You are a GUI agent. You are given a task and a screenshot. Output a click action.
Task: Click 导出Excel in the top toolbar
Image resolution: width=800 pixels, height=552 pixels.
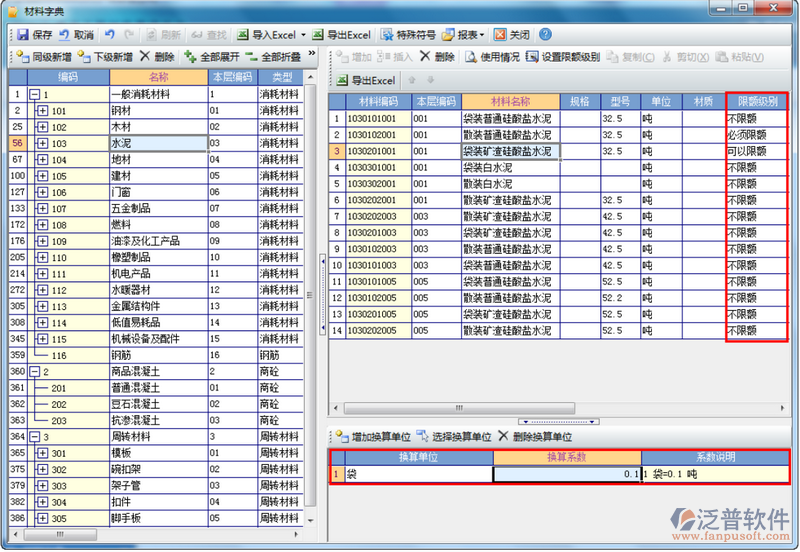tap(343, 34)
